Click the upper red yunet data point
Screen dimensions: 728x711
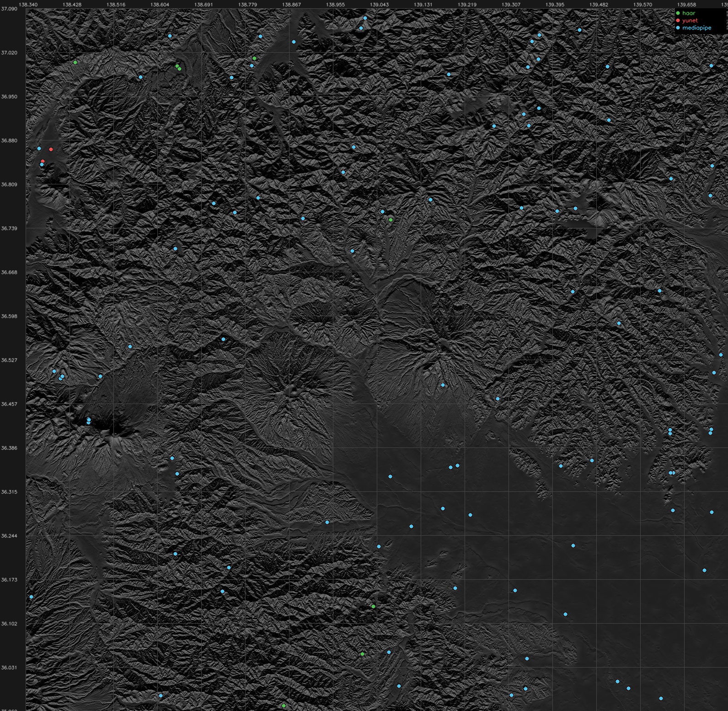(x=51, y=149)
